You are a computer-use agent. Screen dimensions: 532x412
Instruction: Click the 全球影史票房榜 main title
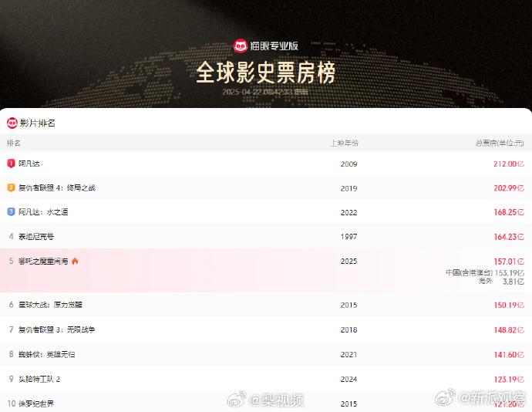point(266,73)
